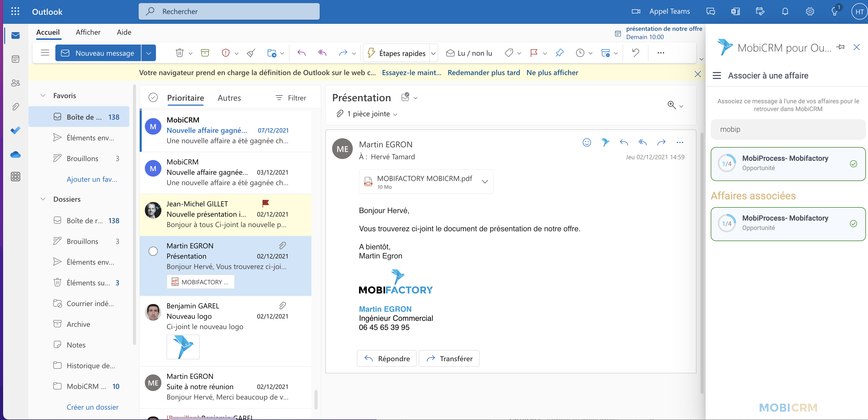
Task: Click the Créer un dossier link
Action: (93, 407)
